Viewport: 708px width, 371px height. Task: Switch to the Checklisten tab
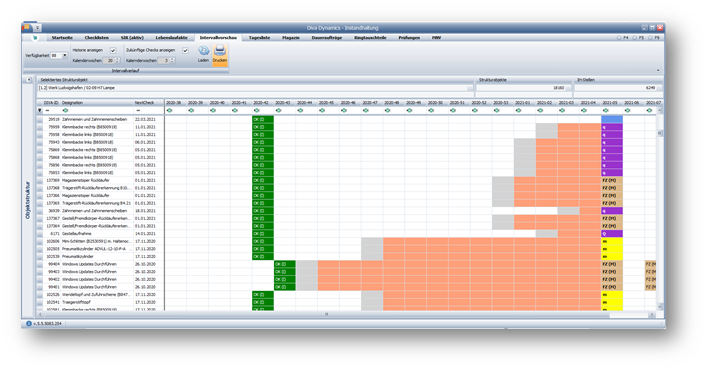coord(97,38)
